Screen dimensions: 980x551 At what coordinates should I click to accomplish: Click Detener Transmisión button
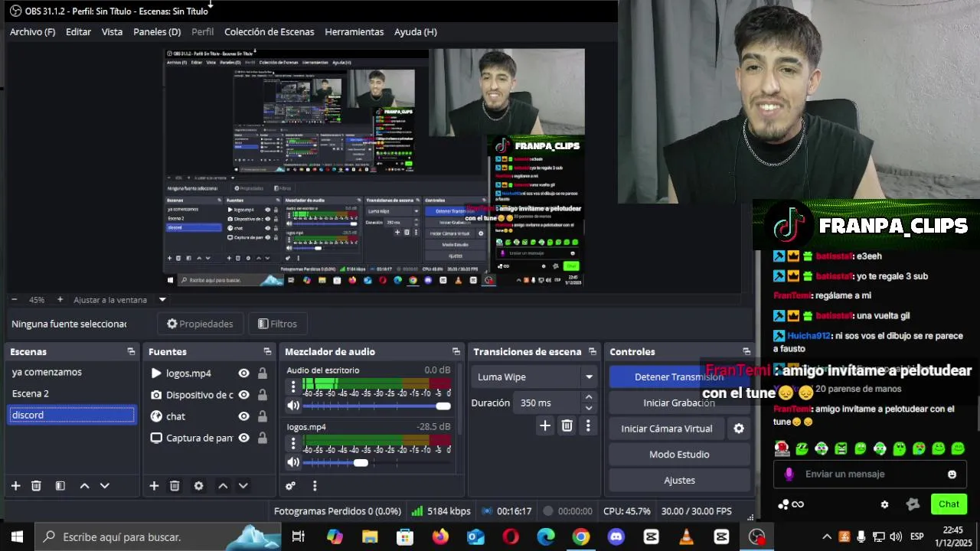679,377
